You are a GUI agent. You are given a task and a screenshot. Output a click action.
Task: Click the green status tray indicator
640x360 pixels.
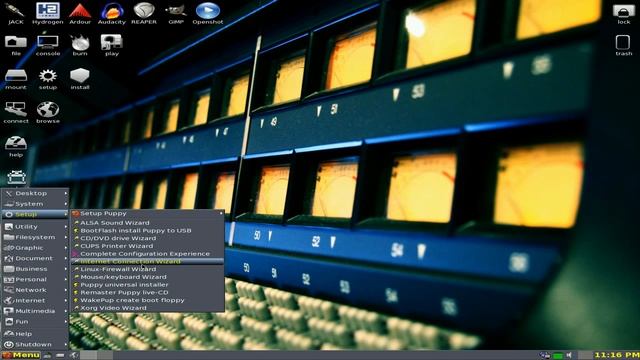[558, 356]
